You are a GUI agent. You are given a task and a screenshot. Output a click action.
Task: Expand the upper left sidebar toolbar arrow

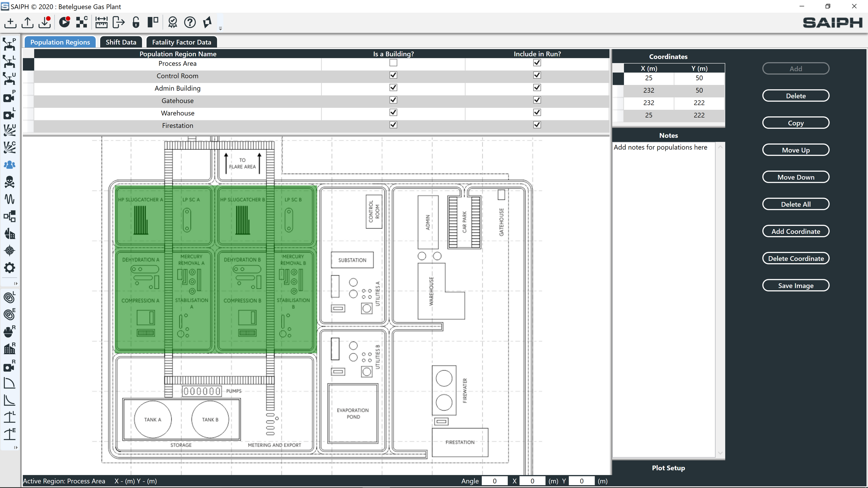pos(15,284)
